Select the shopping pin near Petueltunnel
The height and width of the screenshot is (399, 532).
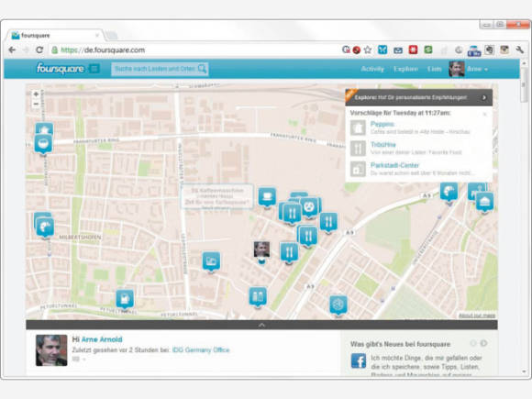[125, 299]
